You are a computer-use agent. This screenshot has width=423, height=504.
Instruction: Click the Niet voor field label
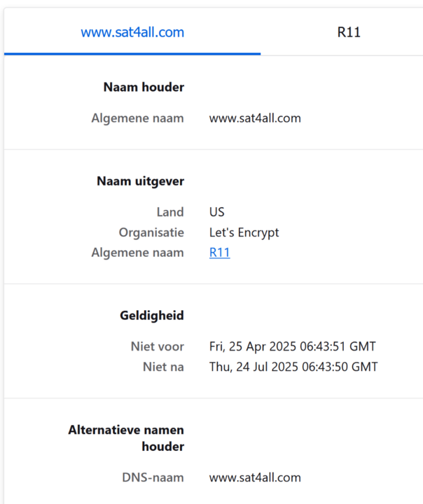[x=158, y=346]
